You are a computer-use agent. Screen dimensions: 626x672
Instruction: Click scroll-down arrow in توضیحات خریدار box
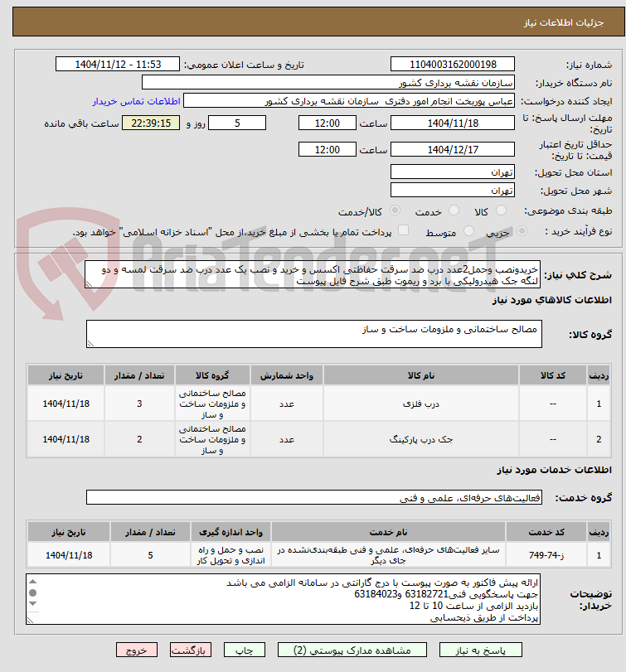pyautogui.click(x=32, y=603)
